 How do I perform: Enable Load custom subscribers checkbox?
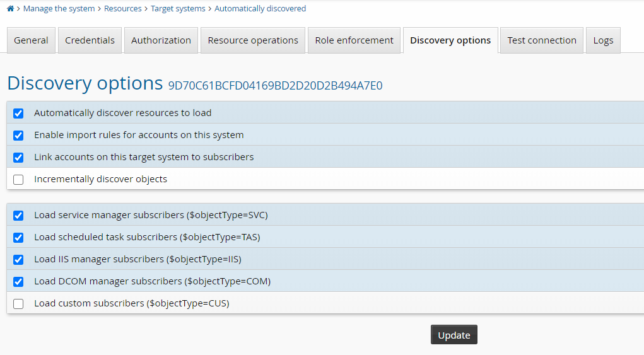(18, 304)
